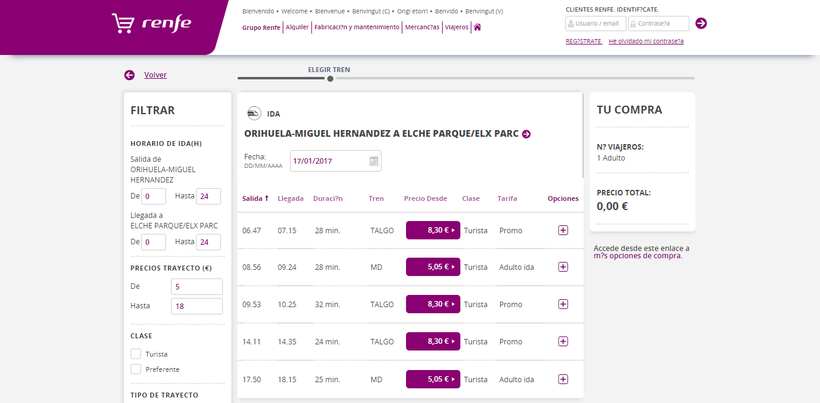This screenshot has height=403, width=820.
Task: Click the IDA train icon
Action: pos(252,113)
